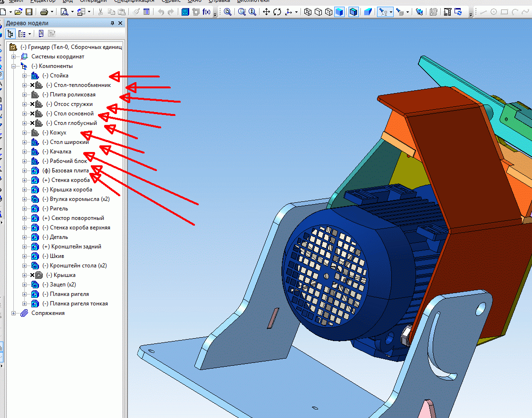Select the Pan four-arrow tool
532x418 pixels.
tap(266, 12)
